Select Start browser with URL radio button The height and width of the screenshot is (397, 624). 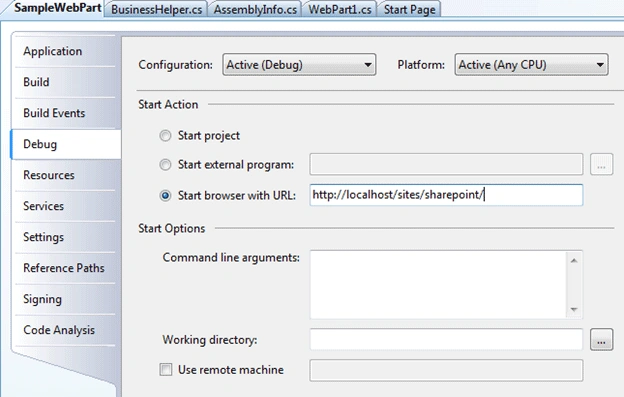[x=165, y=196]
